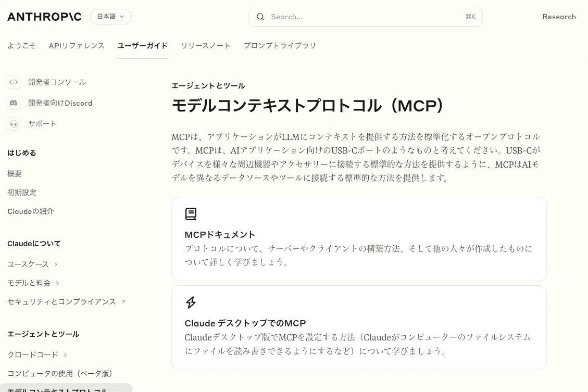The height and width of the screenshot is (392, 588).
Task: Click the ANTHROPIC logo
Action: 44,17
